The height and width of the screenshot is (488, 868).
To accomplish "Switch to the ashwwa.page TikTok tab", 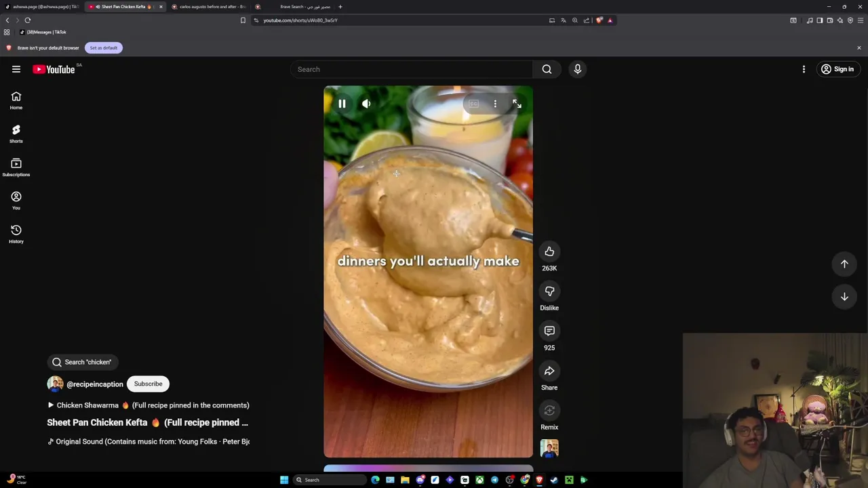I will [x=42, y=7].
